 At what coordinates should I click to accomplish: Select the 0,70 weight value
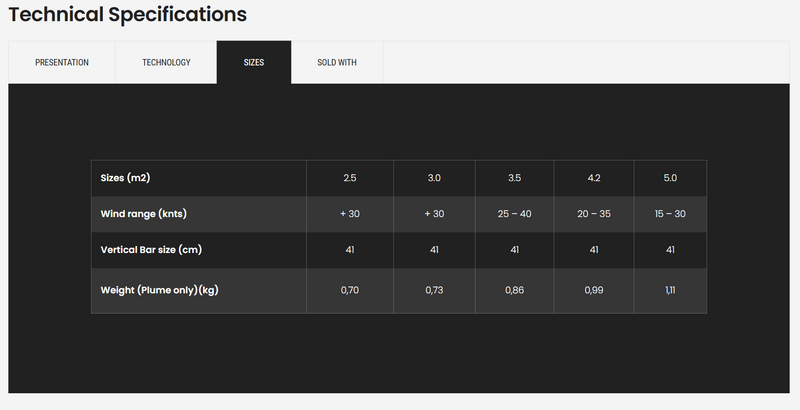pos(350,290)
